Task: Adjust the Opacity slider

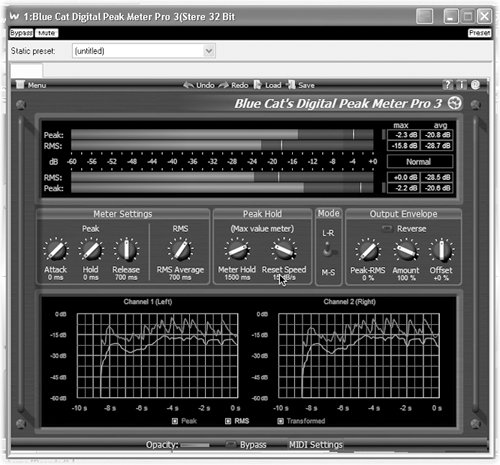Action: tap(195, 445)
